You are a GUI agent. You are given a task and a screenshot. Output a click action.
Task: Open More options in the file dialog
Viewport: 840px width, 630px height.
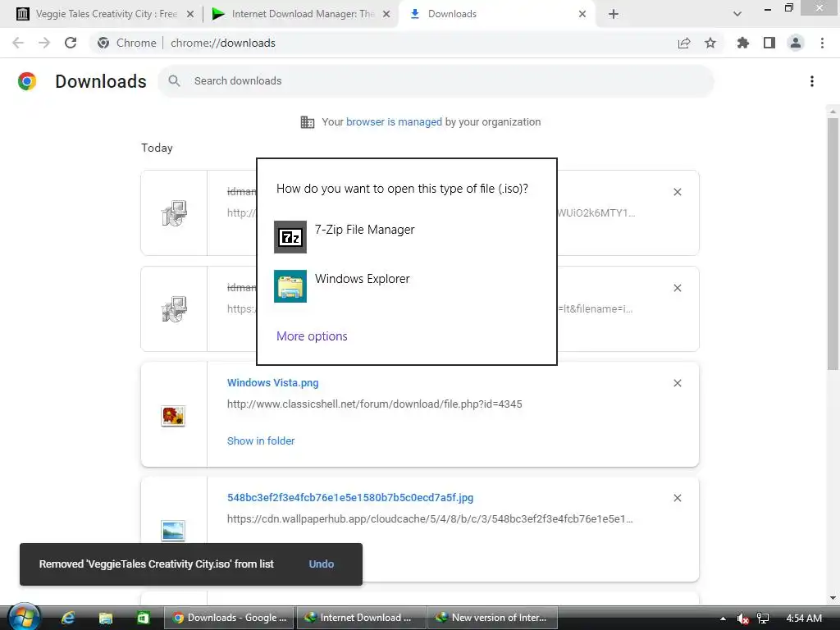coord(312,336)
